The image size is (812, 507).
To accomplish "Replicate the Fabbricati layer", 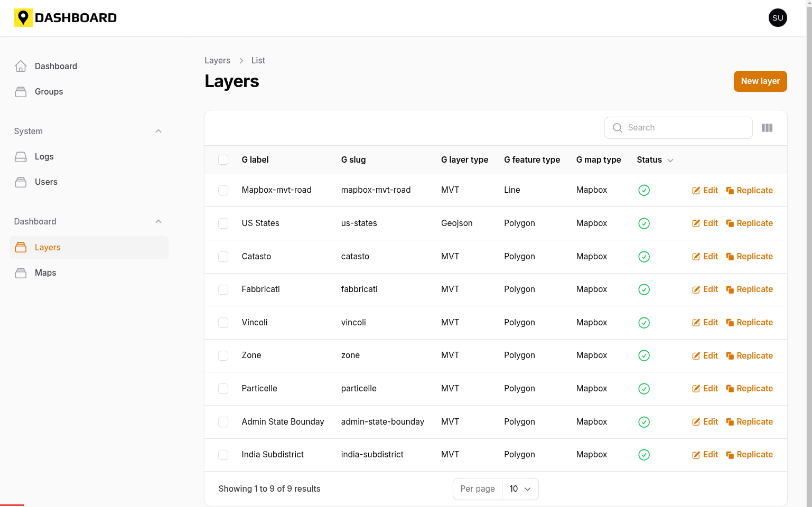I will coord(749,289).
